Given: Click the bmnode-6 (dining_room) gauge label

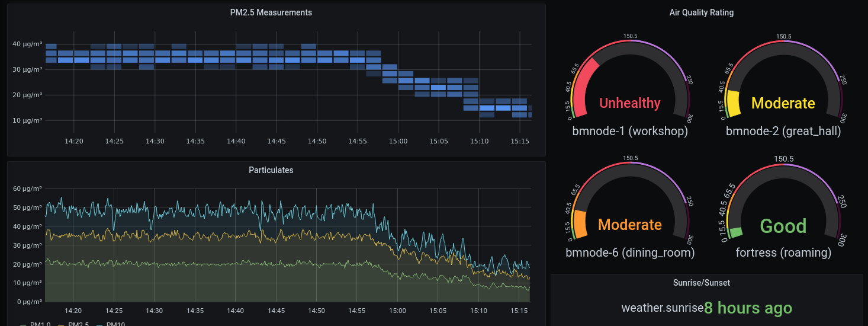Looking at the screenshot, I should click(630, 253).
